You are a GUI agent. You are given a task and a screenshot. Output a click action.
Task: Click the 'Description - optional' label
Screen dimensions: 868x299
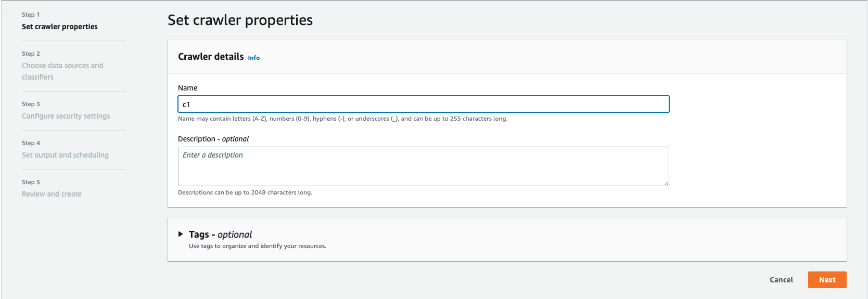[x=213, y=139]
